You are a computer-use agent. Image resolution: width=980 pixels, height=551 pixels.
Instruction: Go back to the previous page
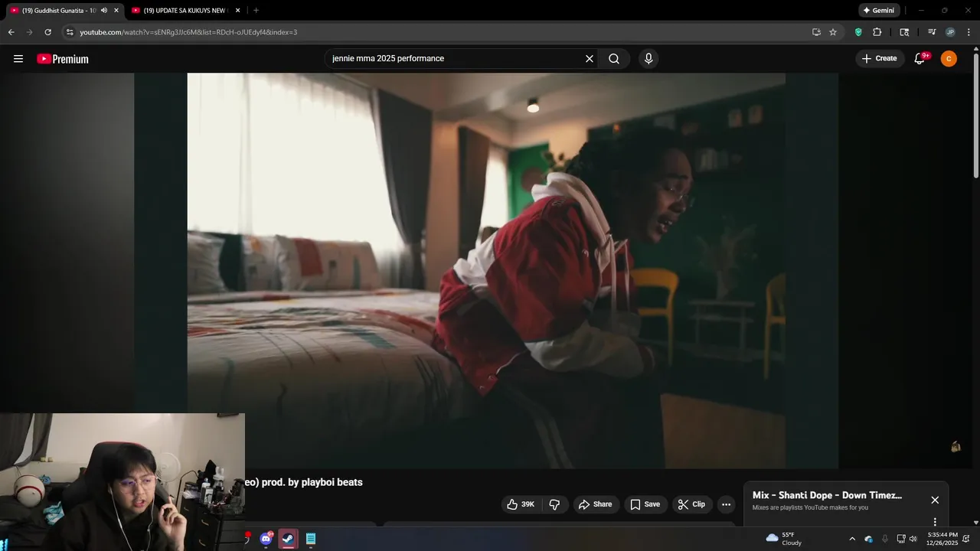(x=11, y=32)
